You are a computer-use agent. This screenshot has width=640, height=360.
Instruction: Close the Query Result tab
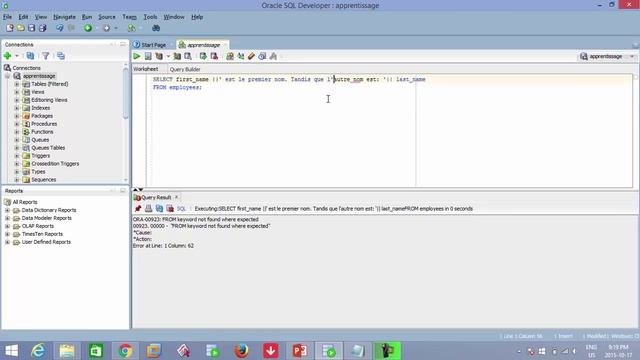pos(176,197)
